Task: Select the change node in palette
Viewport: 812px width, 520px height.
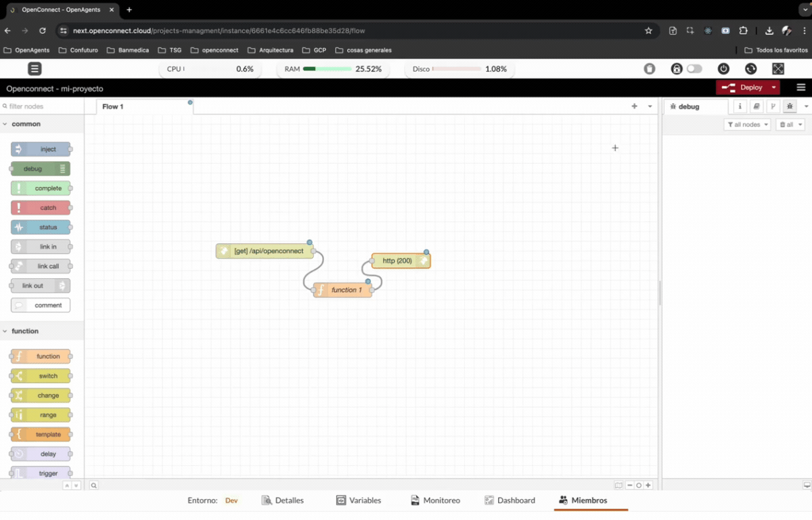Action: (41, 395)
